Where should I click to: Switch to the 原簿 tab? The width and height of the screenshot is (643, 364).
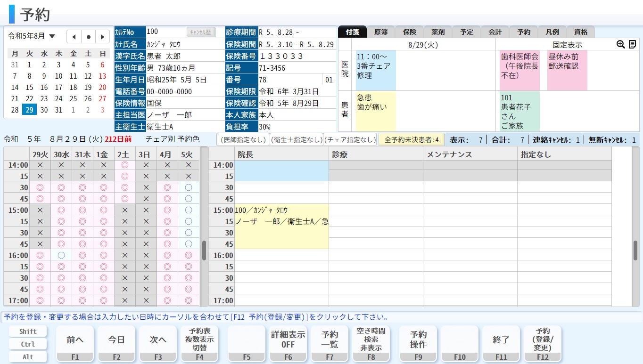(x=381, y=32)
